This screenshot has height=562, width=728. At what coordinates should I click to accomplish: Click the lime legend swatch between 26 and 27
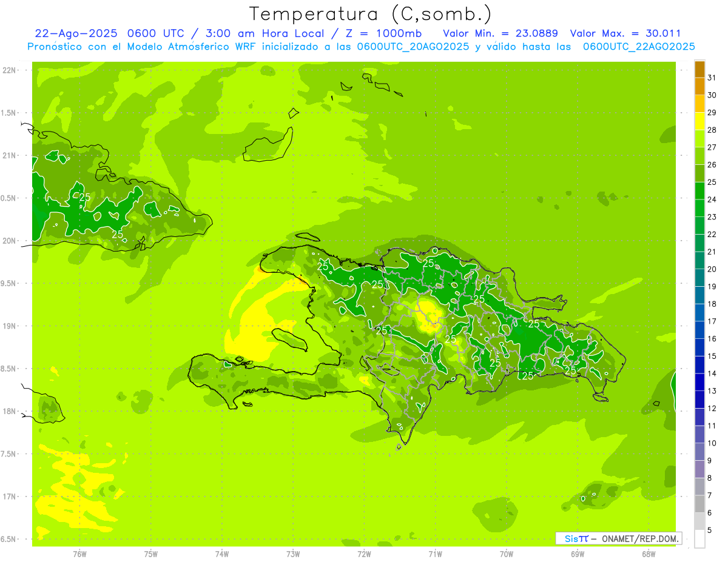[699, 156]
